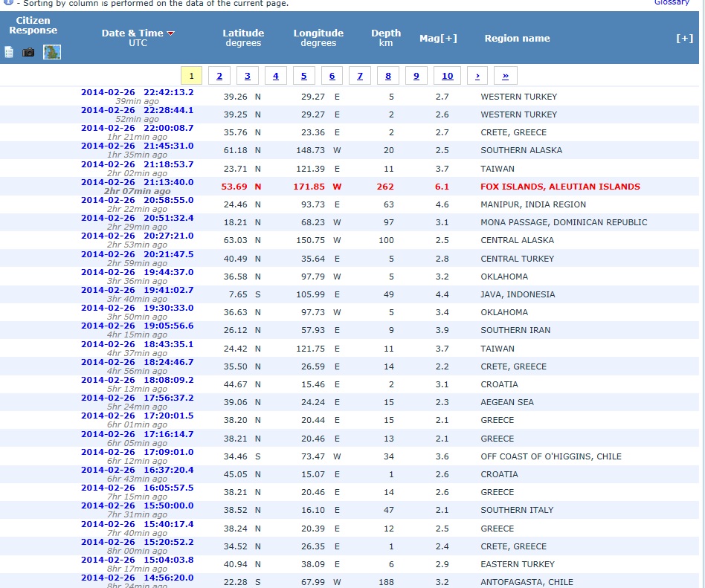705x588 pixels.
Task: Go to page 10
Action: [448, 76]
